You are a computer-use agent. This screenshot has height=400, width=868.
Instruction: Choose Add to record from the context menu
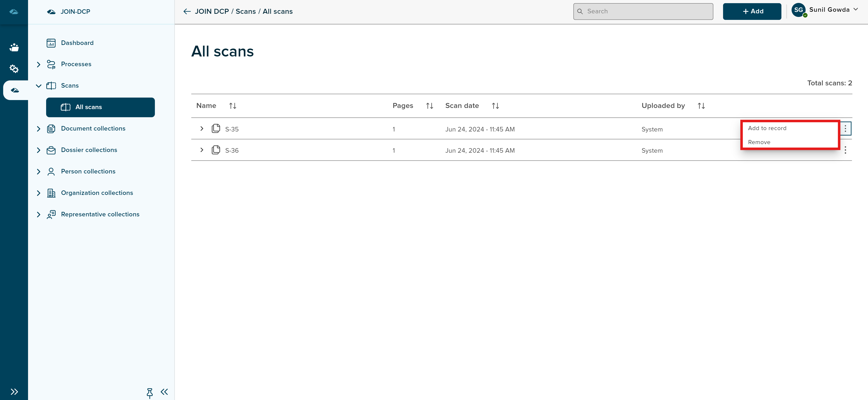coord(767,128)
